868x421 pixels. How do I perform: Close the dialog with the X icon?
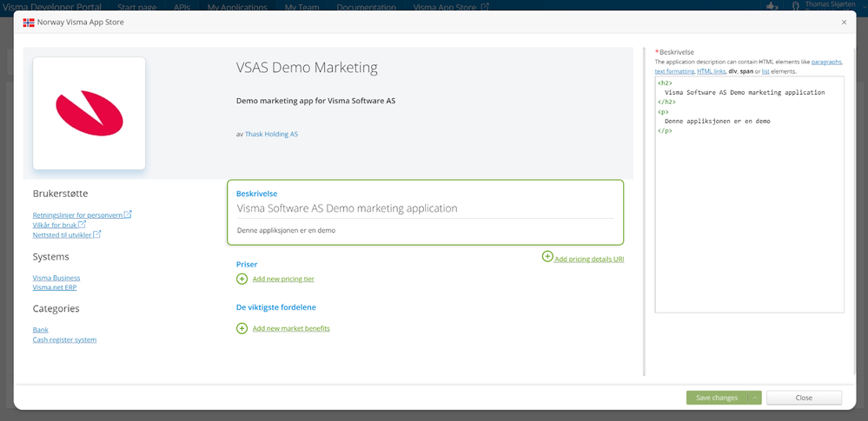point(844,22)
